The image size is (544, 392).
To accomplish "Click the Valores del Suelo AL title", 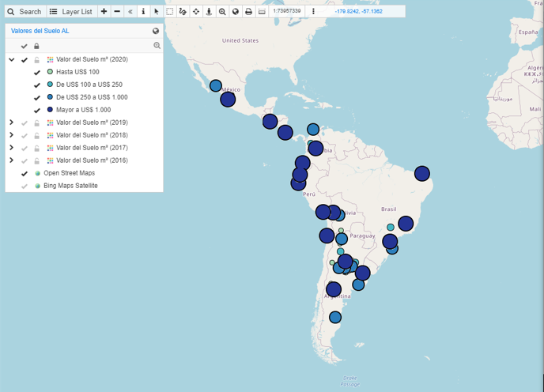I will point(40,31).
